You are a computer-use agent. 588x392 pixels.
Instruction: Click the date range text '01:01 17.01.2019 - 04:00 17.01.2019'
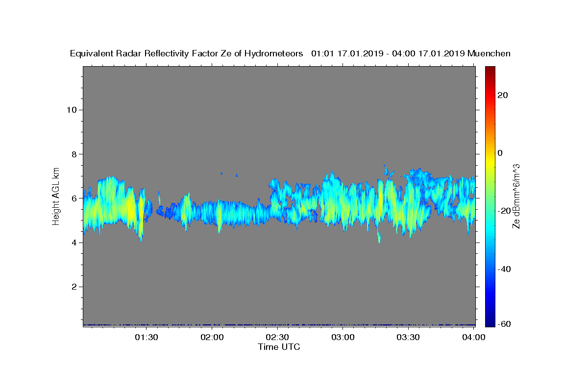click(388, 53)
